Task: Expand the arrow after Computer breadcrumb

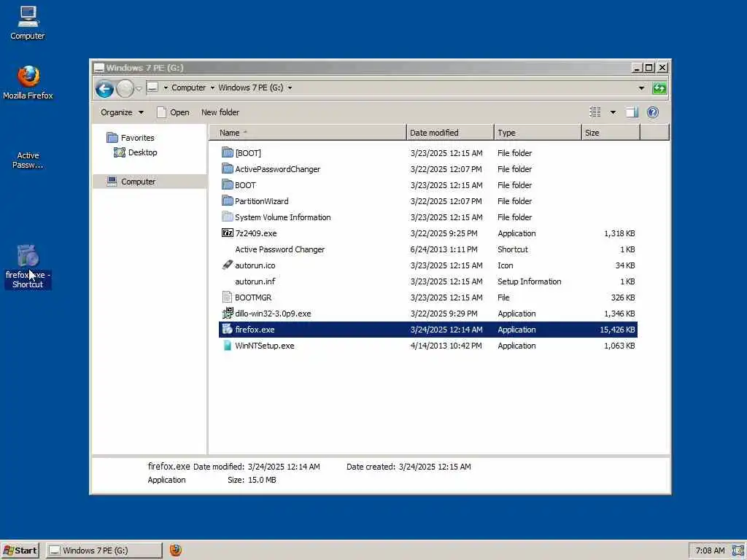Action: (212, 87)
